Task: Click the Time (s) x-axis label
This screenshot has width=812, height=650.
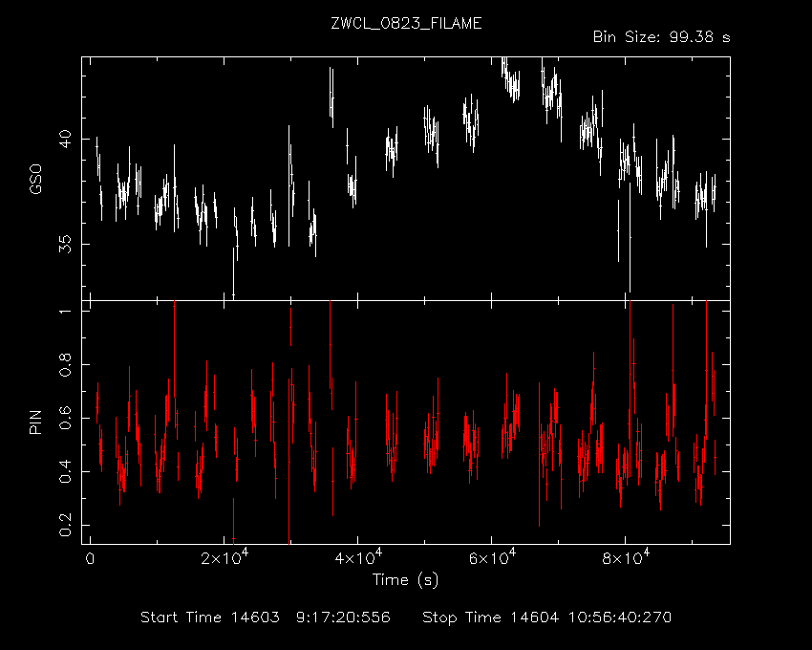Action: click(405, 579)
